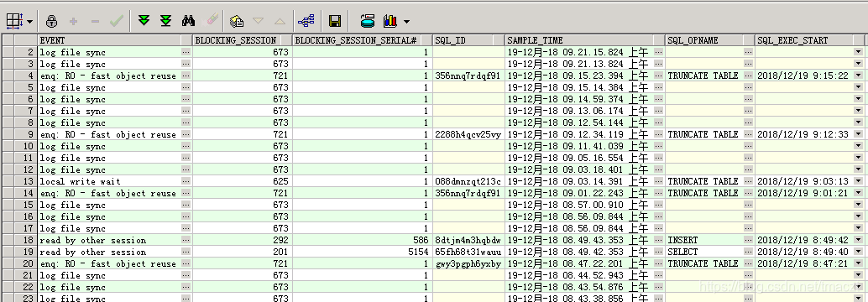Click the post changes checkmark icon
The image size is (868, 302).
116,21
